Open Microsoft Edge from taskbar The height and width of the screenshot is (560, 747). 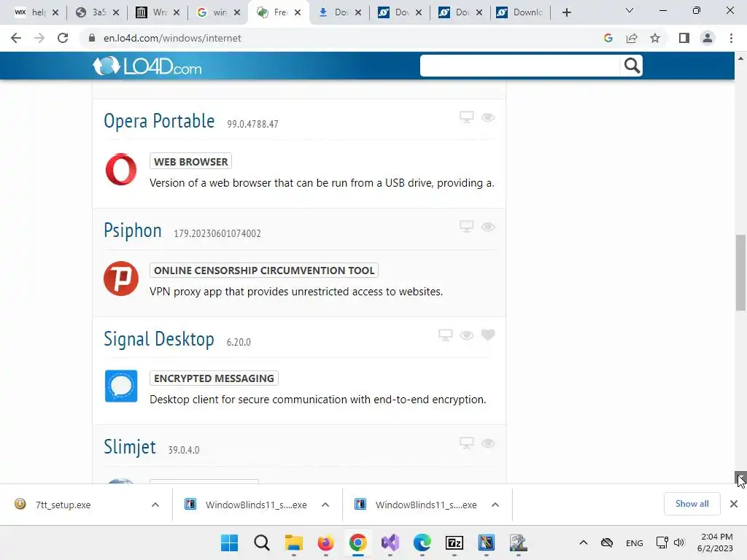coord(422,542)
